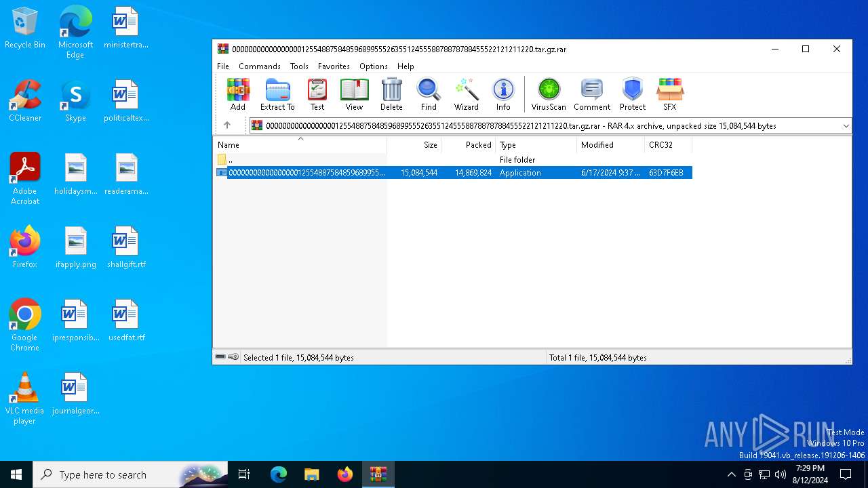Open File Explorer from the taskbar
Screen dimensions: 868x488
click(312, 474)
